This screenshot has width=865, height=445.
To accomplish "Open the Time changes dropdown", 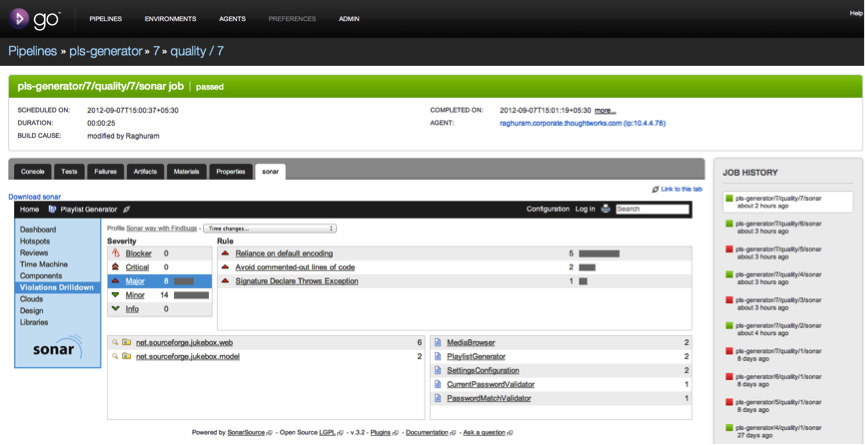I will [269, 229].
